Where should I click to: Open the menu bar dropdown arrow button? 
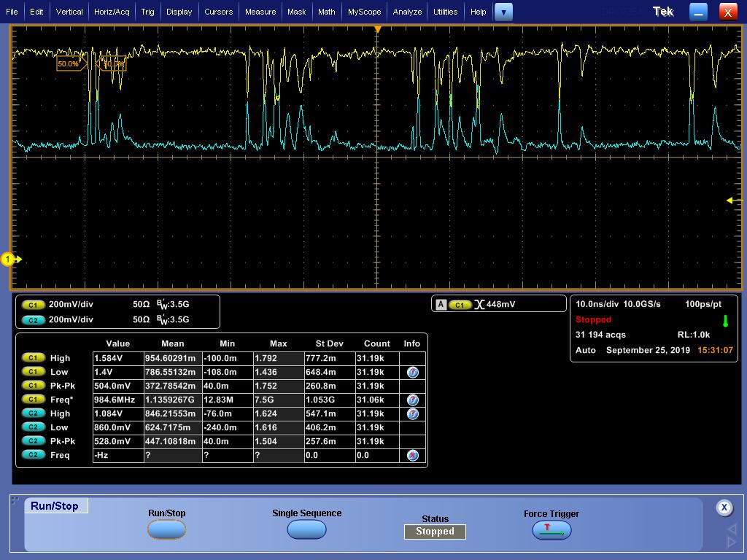tap(503, 12)
